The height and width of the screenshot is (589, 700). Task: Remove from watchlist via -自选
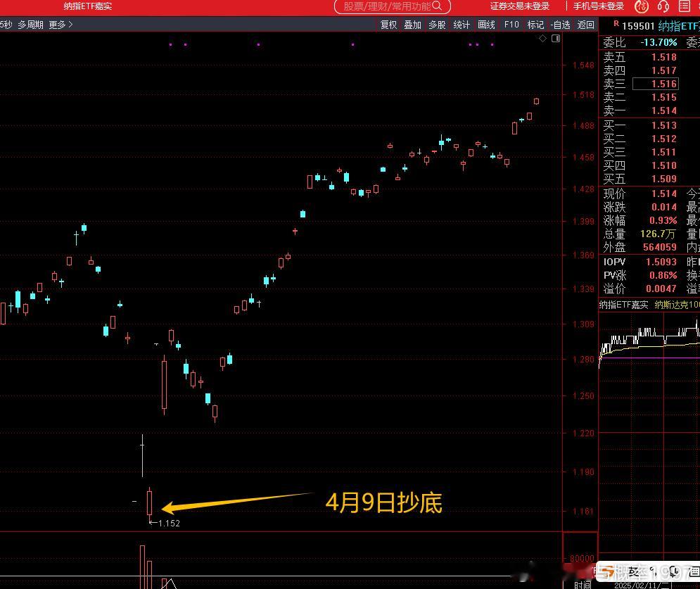coord(560,25)
